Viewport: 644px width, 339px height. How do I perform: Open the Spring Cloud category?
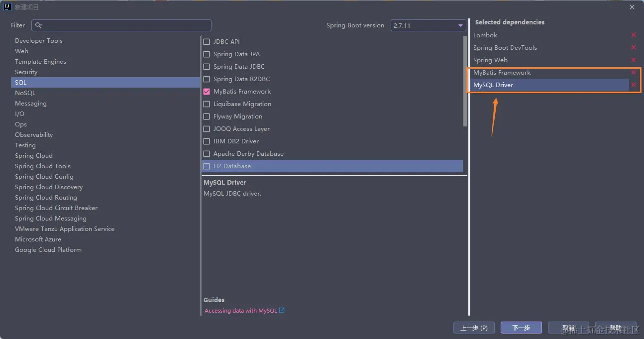[x=33, y=156]
